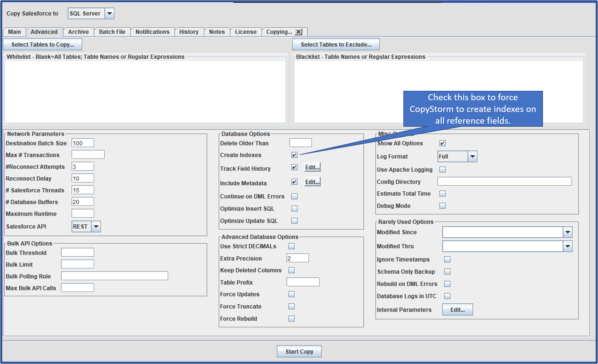Click Select Tables to Exclude button
Image resolution: width=598 pixels, height=364 pixels.
pyautogui.click(x=336, y=45)
